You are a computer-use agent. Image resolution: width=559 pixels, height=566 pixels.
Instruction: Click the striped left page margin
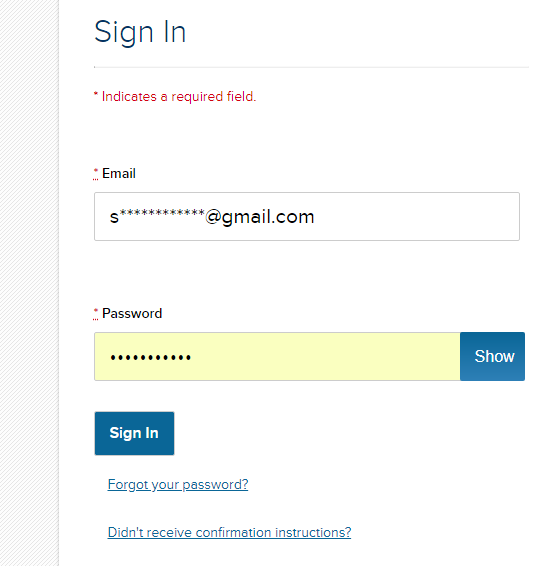point(29,283)
